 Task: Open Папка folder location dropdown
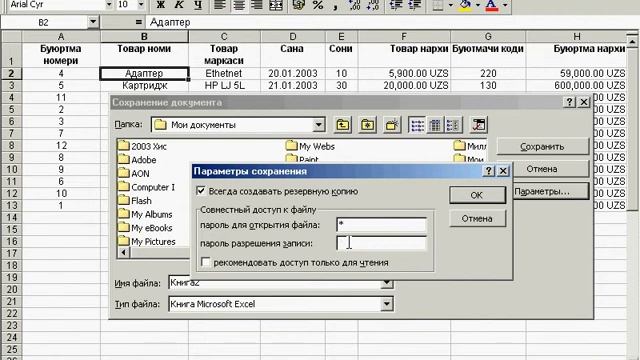pos(318,125)
